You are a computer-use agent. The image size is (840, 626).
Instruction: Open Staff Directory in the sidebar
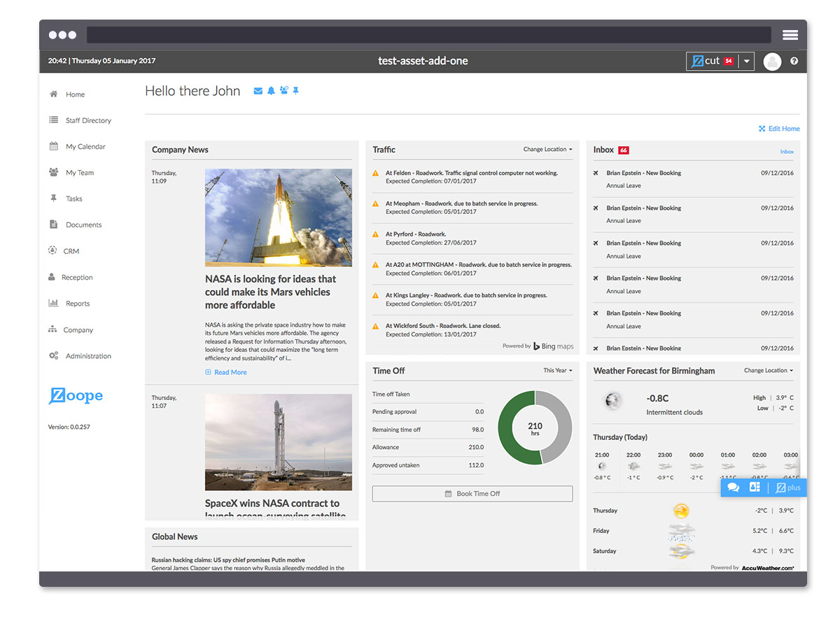pyautogui.click(x=88, y=120)
